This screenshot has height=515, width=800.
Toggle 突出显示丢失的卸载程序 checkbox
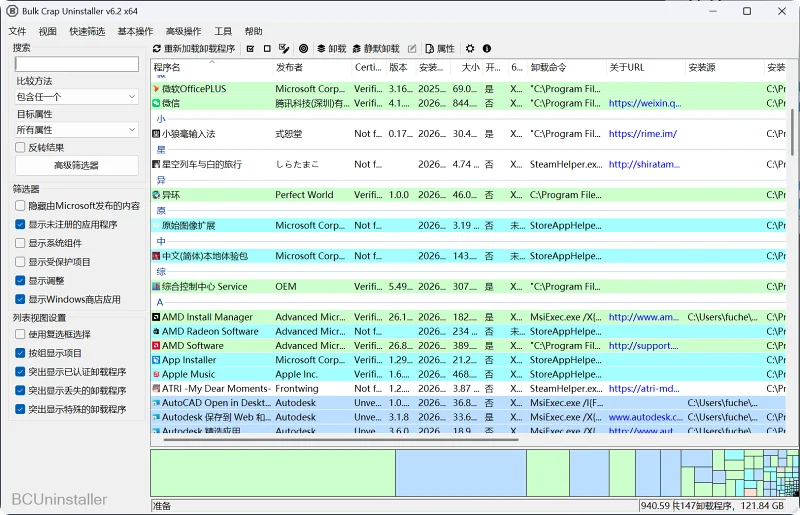20,390
